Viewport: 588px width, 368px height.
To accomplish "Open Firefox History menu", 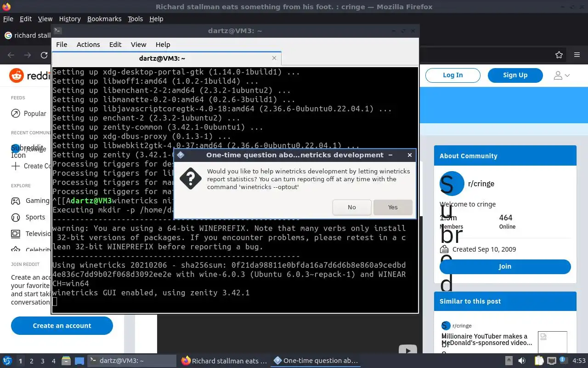I will [70, 19].
